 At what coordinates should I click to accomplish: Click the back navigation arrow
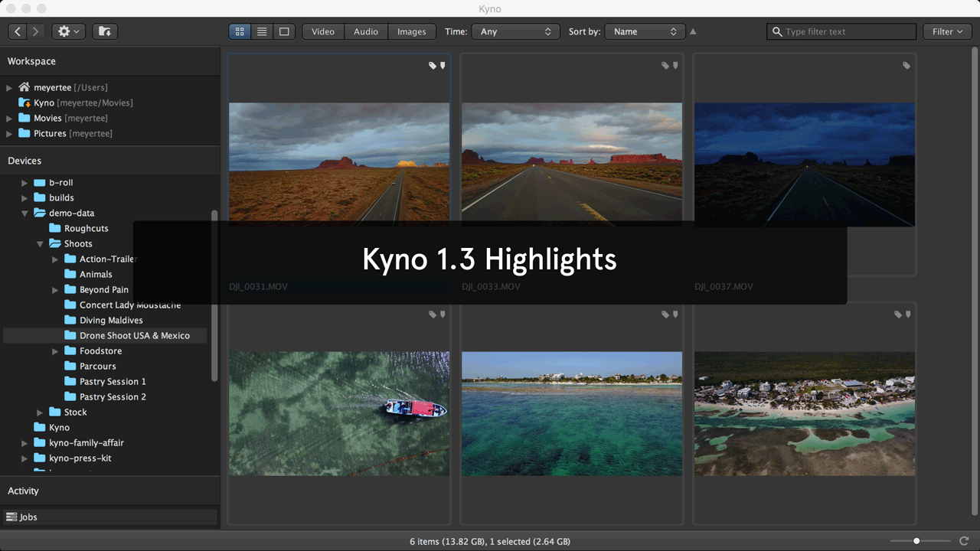pos(18,31)
